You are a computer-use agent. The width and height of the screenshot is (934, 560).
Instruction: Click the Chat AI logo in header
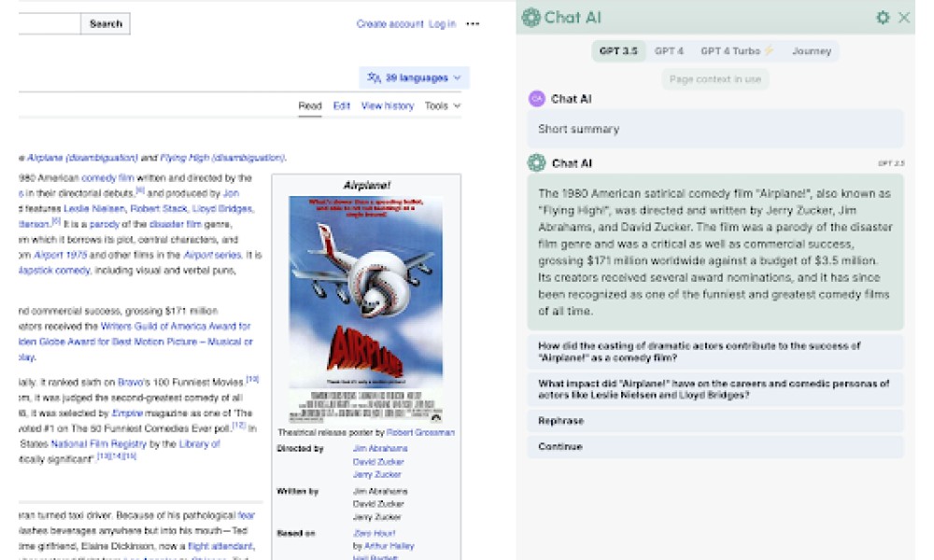tap(531, 17)
